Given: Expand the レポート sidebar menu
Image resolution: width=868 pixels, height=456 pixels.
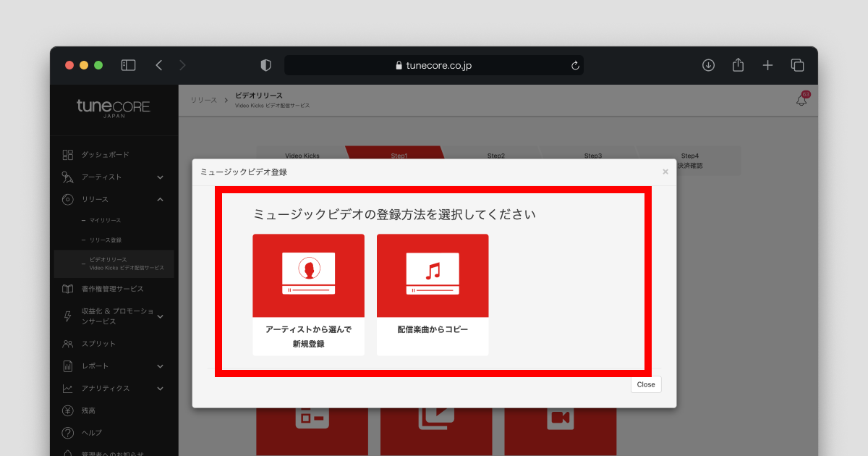Looking at the screenshot, I should [x=160, y=366].
